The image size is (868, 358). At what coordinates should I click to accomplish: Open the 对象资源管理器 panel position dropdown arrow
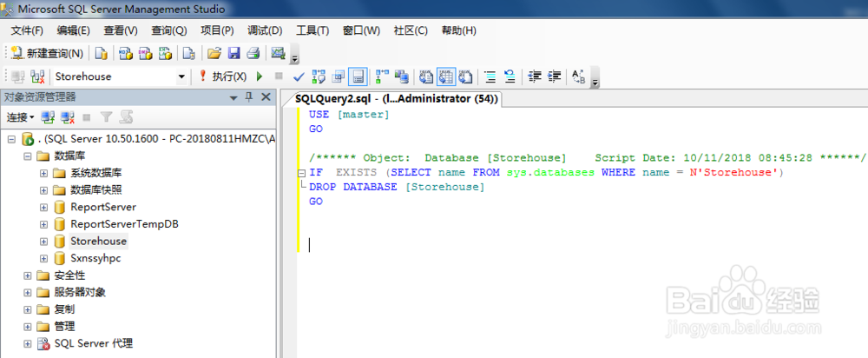coord(233,97)
